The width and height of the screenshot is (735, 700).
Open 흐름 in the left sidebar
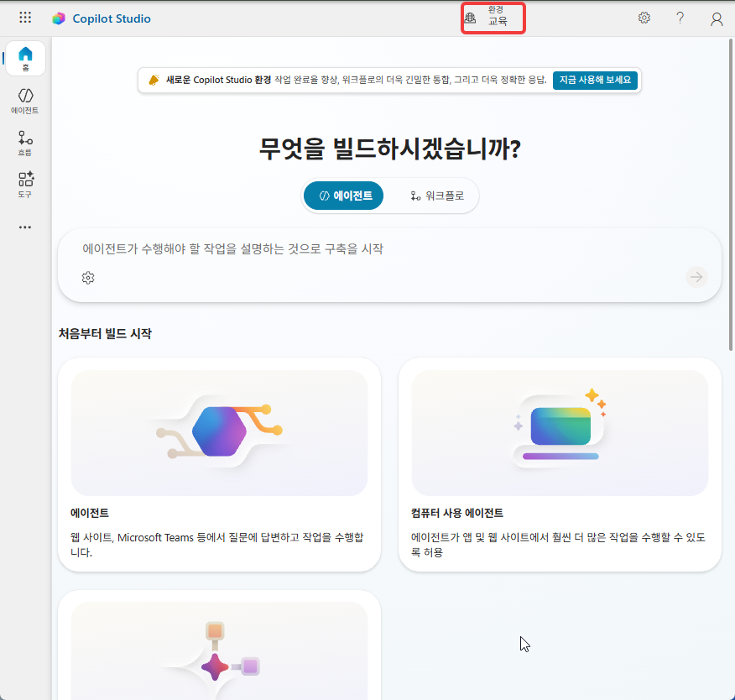[25, 144]
